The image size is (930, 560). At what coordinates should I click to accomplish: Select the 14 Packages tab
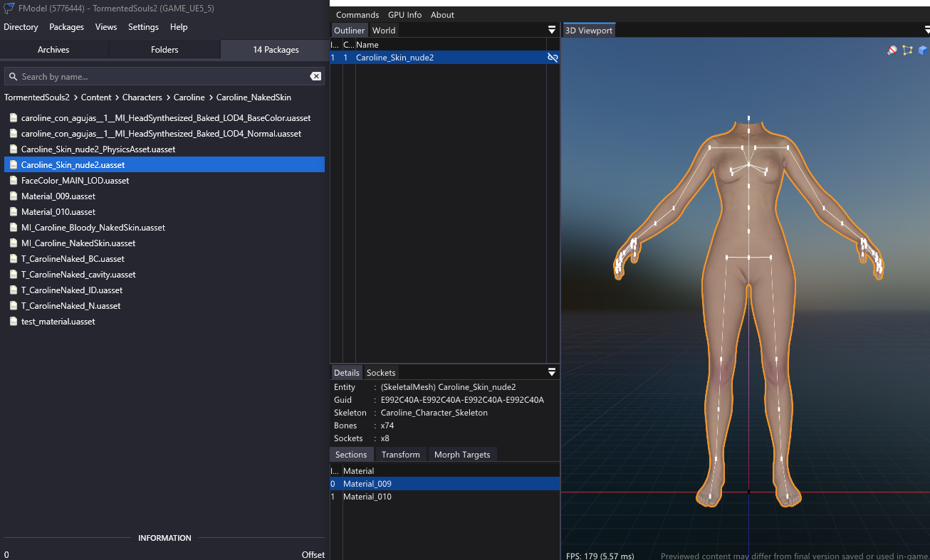pyautogui.click(x=276, y=50)
